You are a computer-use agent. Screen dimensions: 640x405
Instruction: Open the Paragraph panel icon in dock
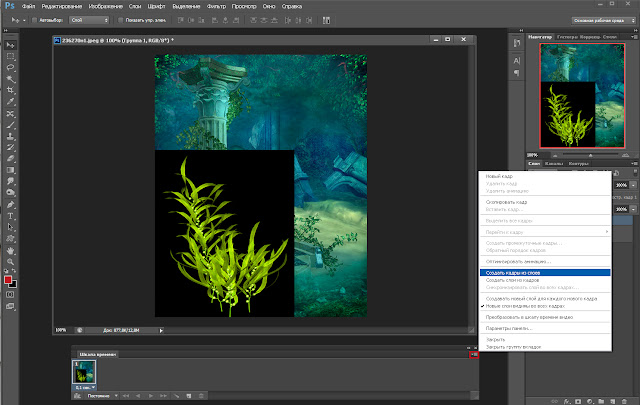click(516, 73)
